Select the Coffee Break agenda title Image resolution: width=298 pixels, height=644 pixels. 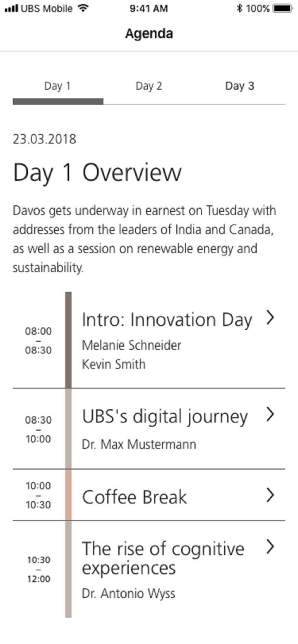(135, 497)
